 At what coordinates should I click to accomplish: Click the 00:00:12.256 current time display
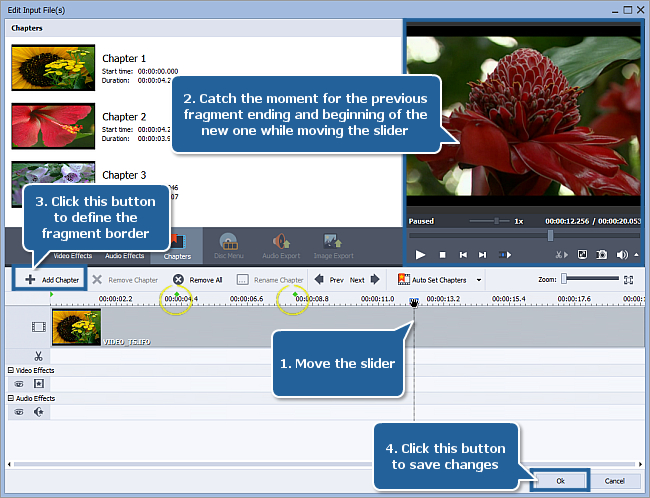click(x=567, y=221)
